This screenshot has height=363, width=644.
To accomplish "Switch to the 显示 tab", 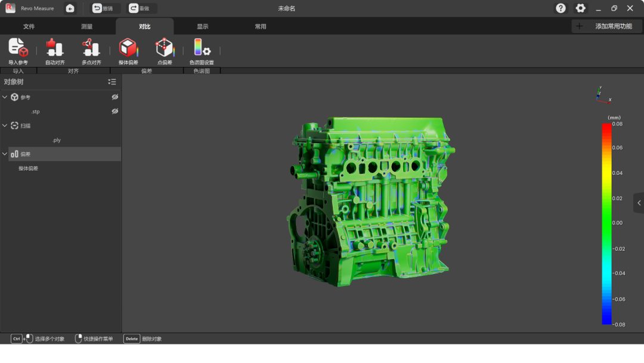I will [x=203, y=26].
